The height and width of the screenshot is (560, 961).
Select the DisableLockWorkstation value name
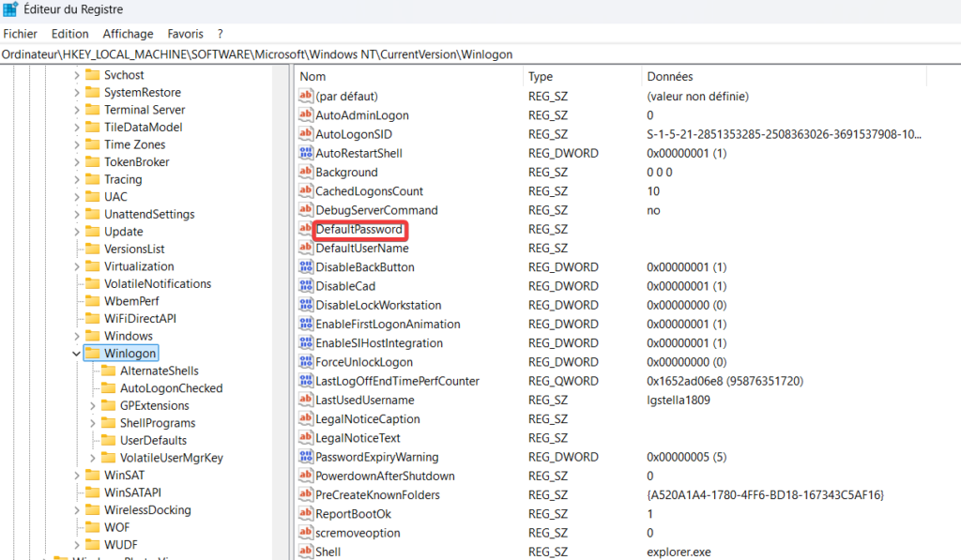(378, 305)
